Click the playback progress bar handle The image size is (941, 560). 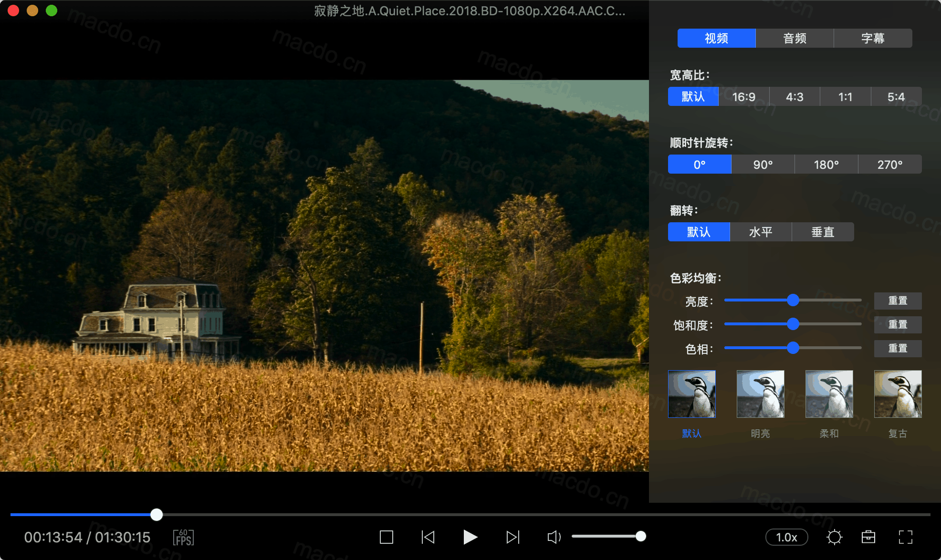point(157,515)
